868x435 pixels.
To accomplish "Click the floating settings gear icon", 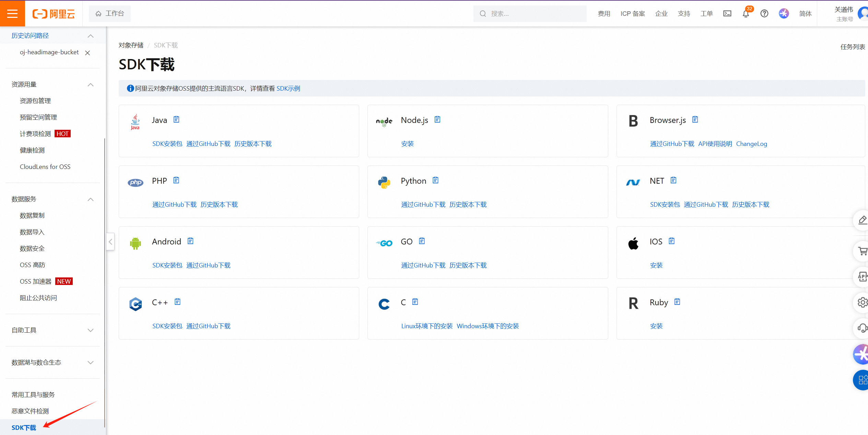I will 862,302.
